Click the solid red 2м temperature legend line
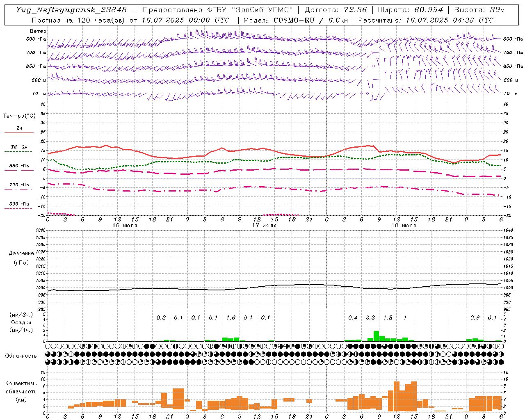This screenshot has width=525, height=420. 19,132
